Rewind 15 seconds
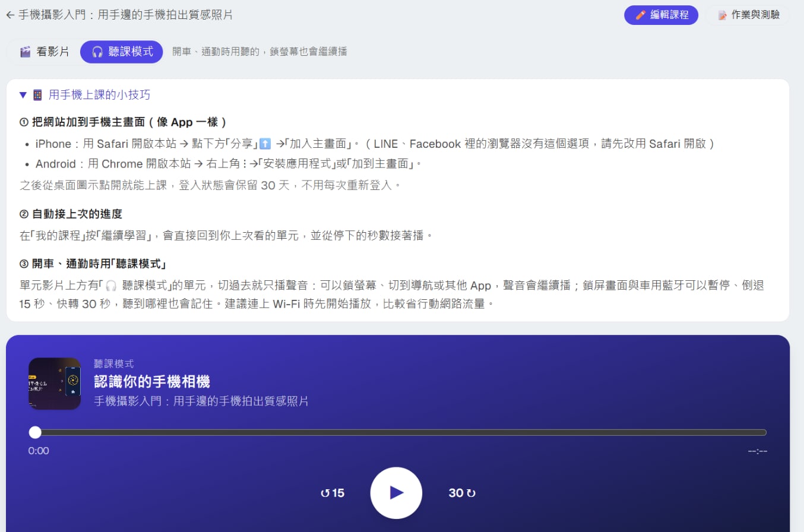 click(x=333, y=493)
